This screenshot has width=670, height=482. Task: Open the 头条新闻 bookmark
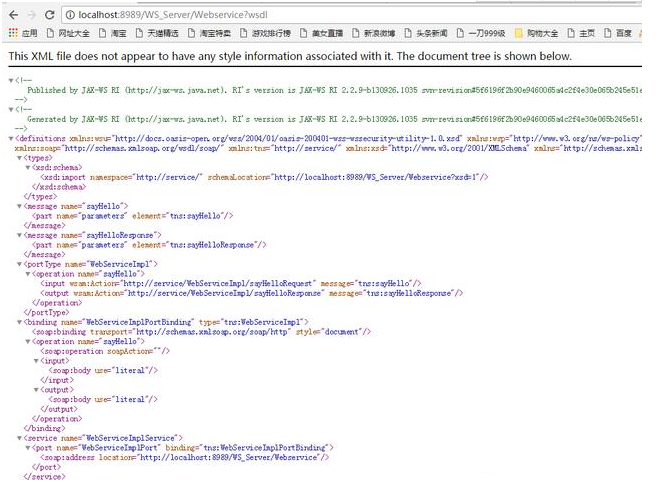coord(426,33)
